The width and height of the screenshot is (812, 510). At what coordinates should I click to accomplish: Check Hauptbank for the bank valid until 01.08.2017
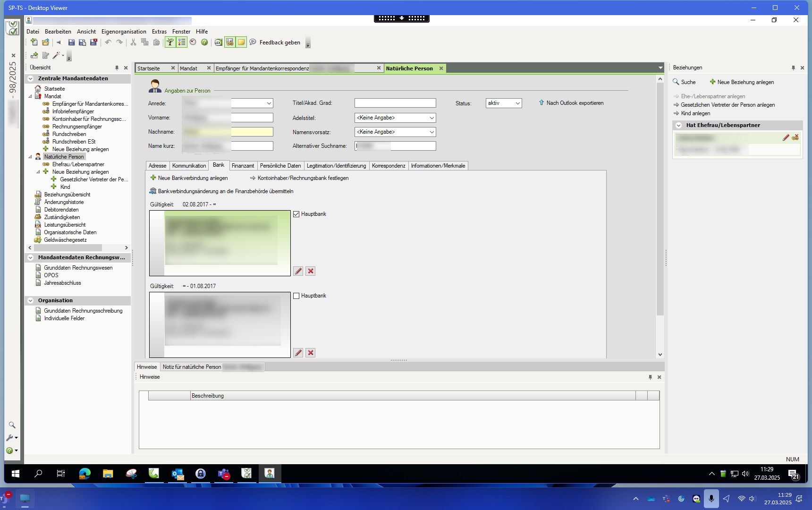(x=296, y=296)
